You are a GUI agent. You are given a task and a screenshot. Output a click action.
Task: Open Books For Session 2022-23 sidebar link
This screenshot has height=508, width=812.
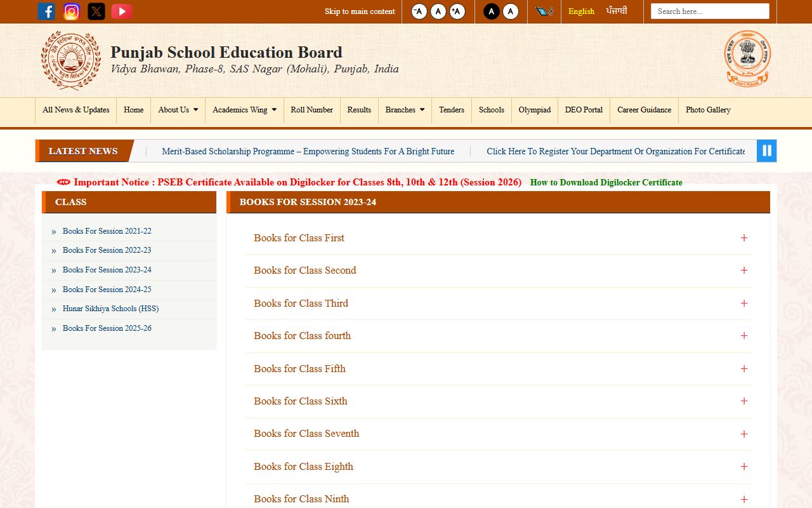107,250
